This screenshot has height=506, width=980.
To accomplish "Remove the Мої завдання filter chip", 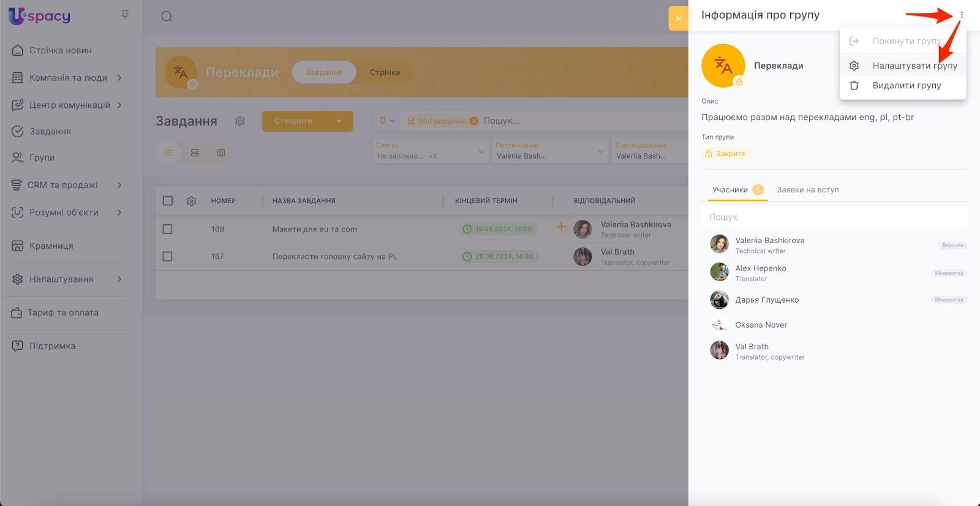I will pos(473,121).
